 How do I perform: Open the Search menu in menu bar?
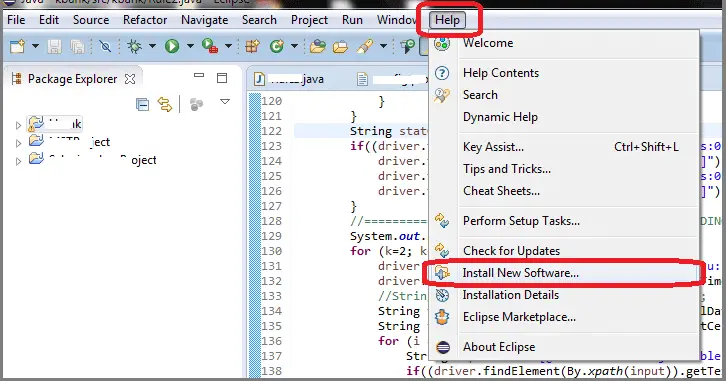click(259, 20)
